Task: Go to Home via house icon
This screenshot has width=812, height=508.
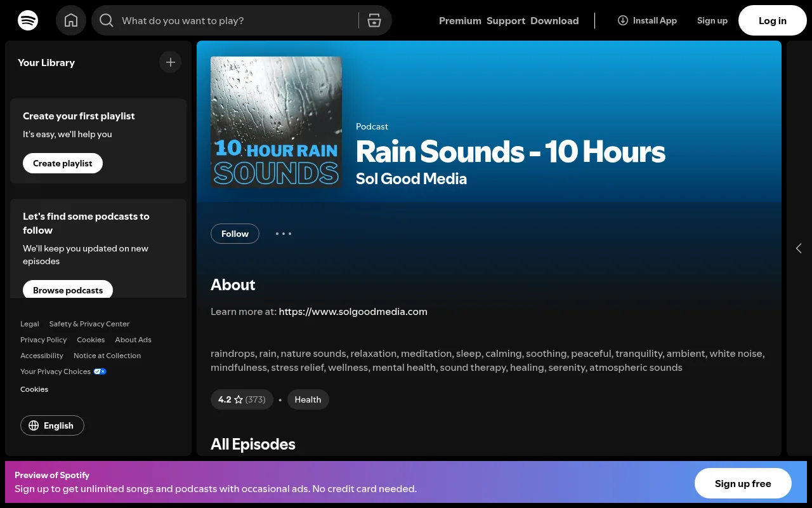Action: [x=71, y=20]
